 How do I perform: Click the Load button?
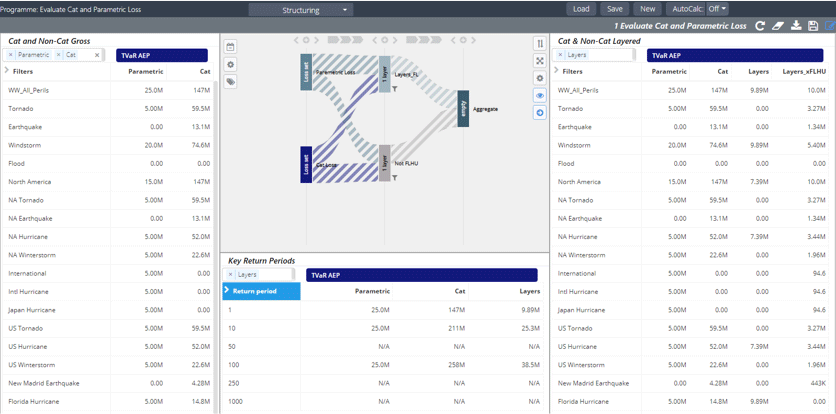[581, 9]
